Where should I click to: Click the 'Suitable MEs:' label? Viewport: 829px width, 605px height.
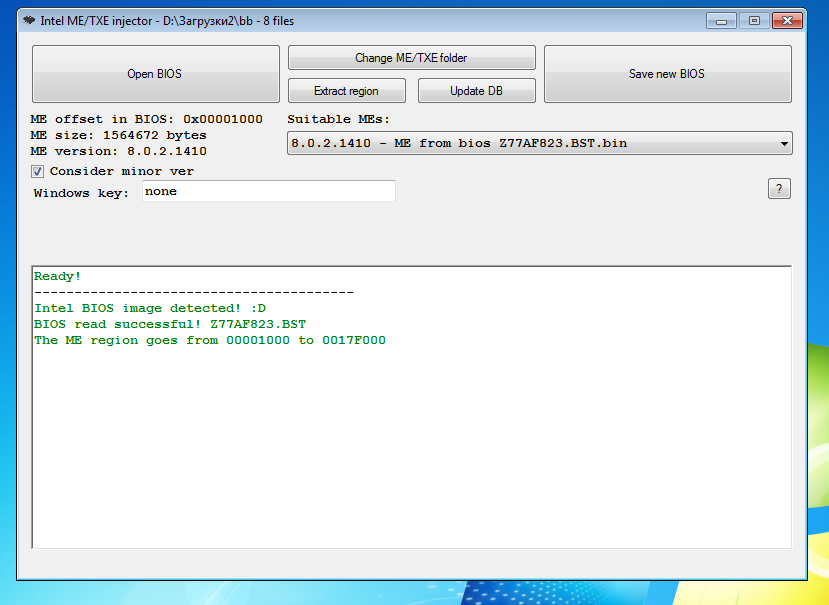(x=338, y=119)
